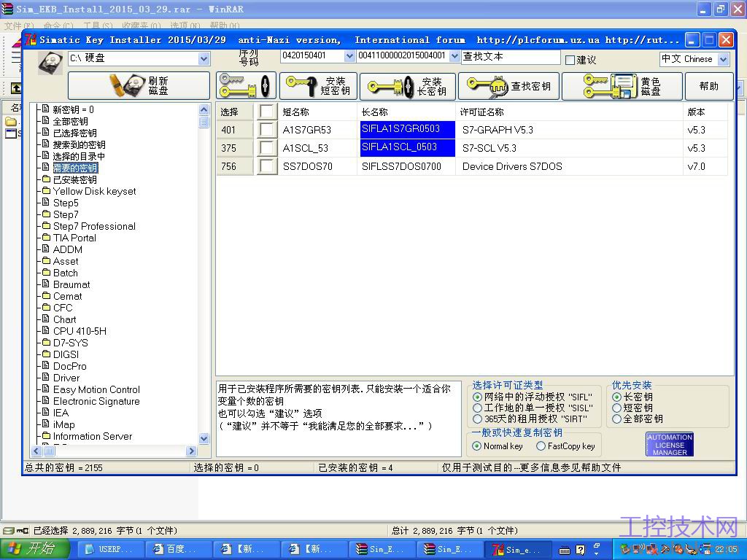The width and height of the screenshot is (747, 560).
Task: Switch to 百度 taskbar item
Action: click(x=177, y=550)
